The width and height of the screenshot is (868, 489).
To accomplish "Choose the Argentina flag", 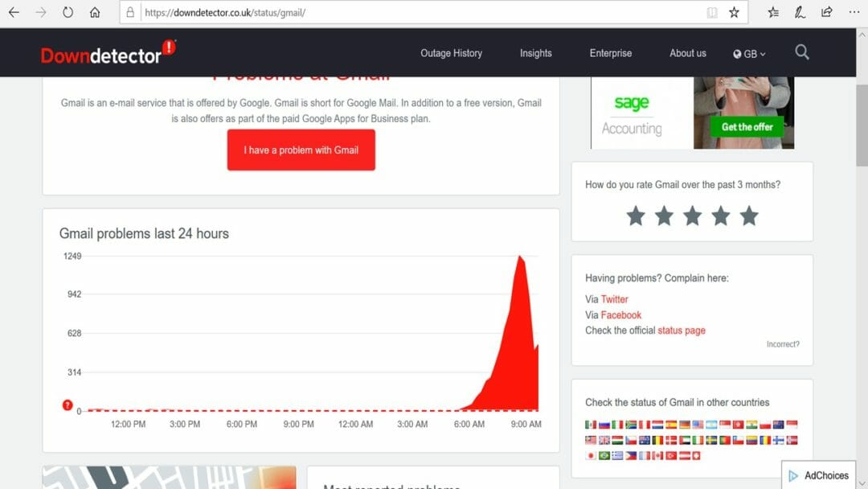I will [x=711, y=425].
